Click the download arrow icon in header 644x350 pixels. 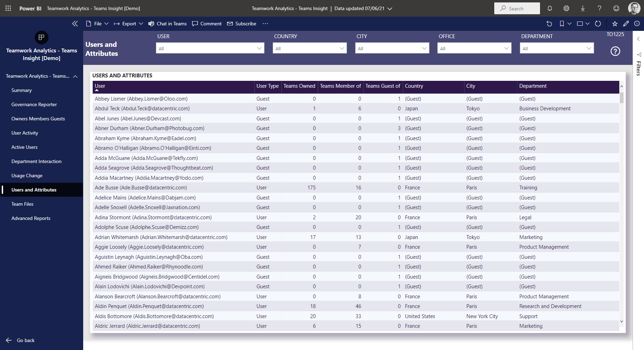pyautogui.click(x=583, y=8)
